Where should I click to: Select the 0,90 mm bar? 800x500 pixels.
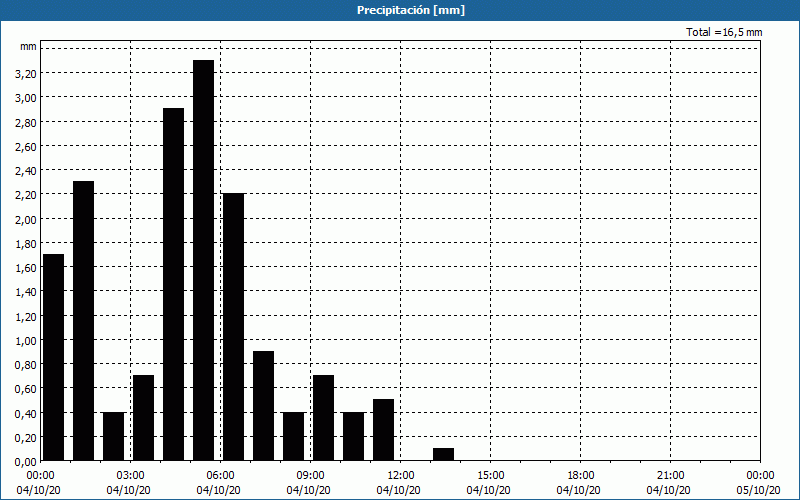click(x=264, y=406)
